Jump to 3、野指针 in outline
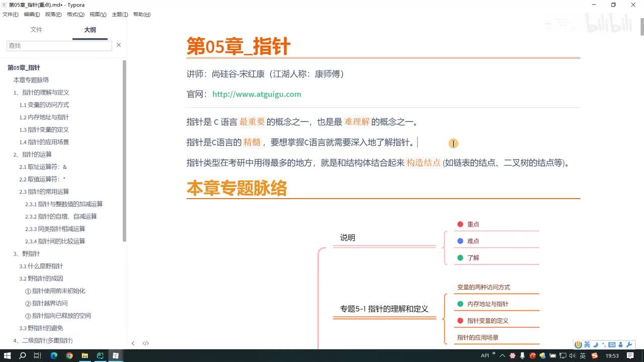The height and width of the screenshot is (362, 644). [x=27, y=253]
